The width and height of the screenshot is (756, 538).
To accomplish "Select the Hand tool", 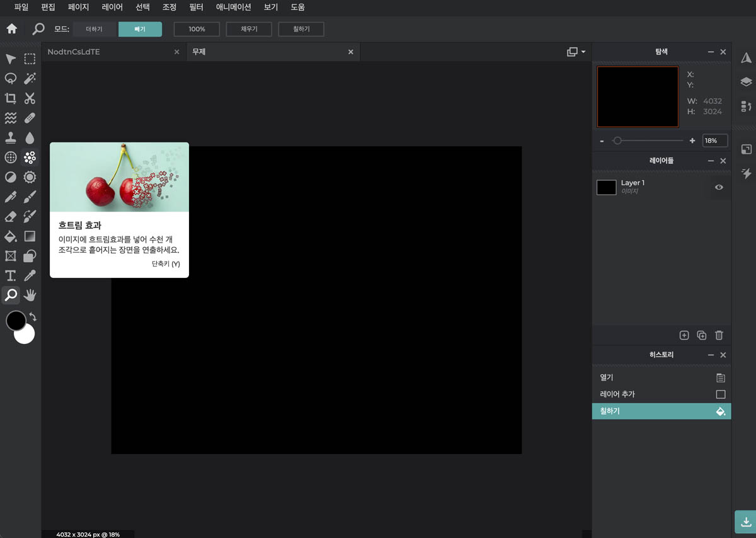I will click(x=29, y=295).
